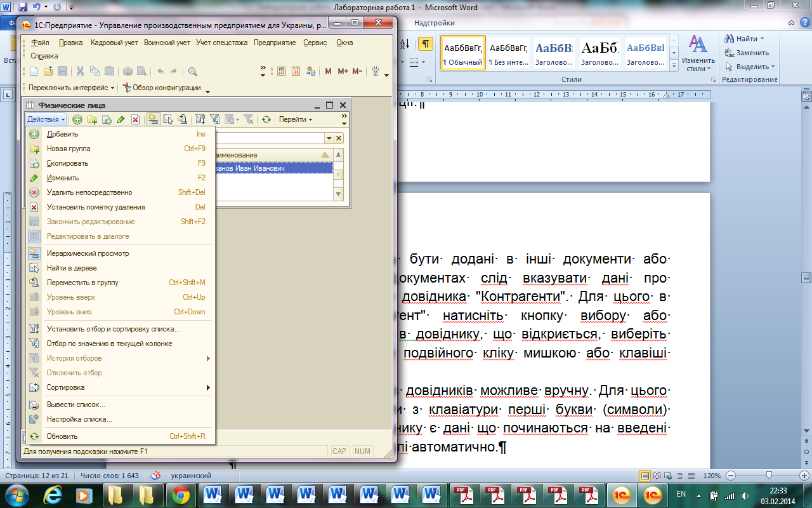Open the Надстройки tab in Word ribbon
Viewport: 812px width, 508px height.
click(434, 23)
